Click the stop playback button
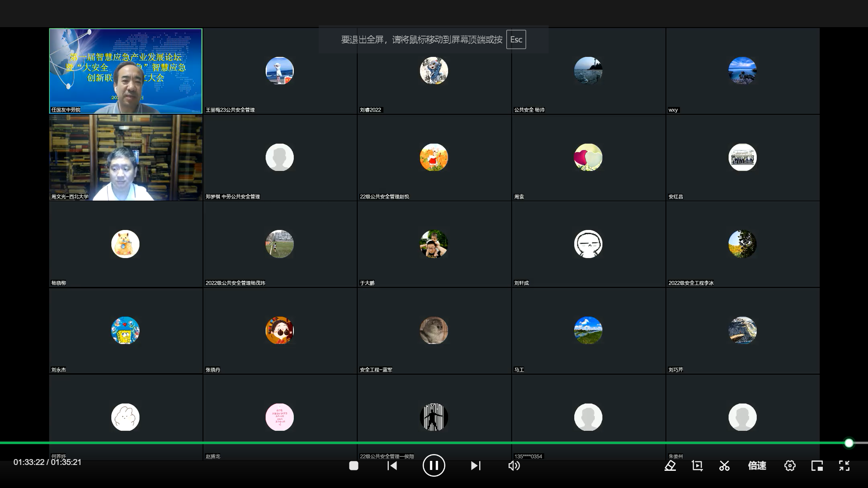868x488 pixels. point(354,466)
